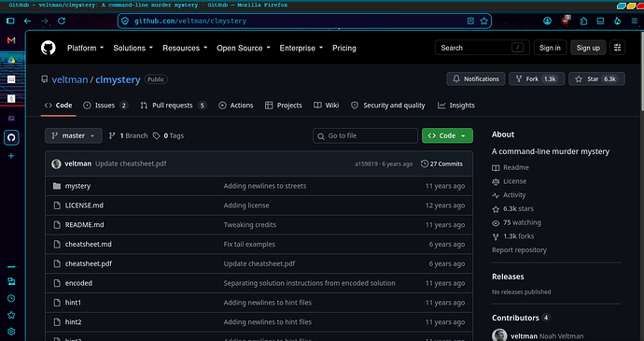644x341 pixels.
Task: Open the GitHub command palette icon
Action: click(617, 48)
